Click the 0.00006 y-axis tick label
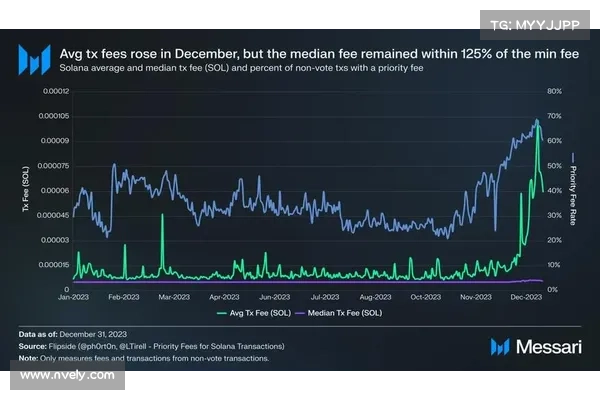This screenshot has width=600, height=400. [55, 191]
